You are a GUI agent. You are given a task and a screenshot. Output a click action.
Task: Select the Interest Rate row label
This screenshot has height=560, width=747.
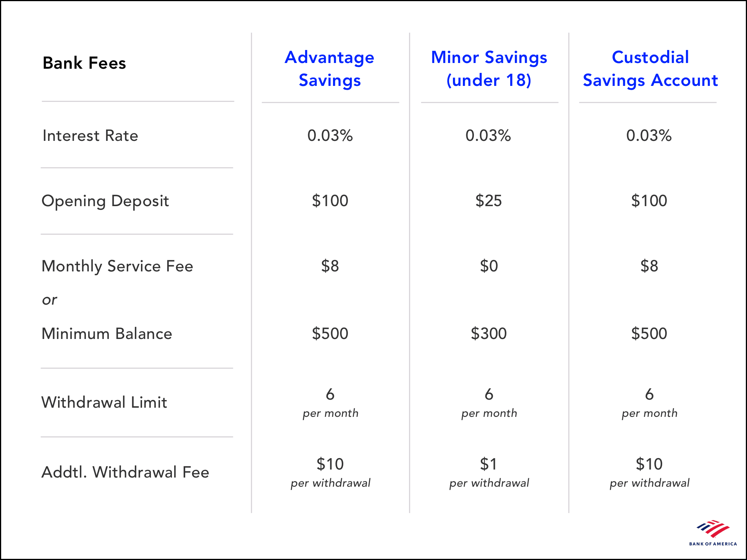[90, 136]
